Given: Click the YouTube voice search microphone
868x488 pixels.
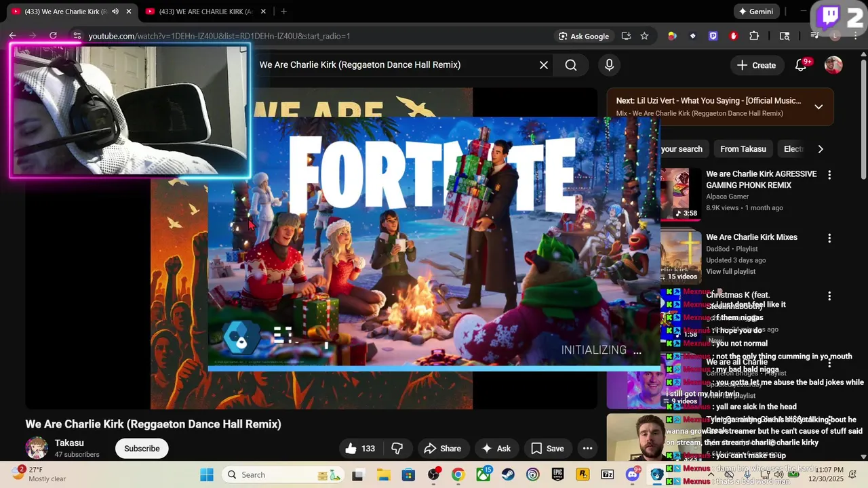Looking at the screenshot, I should click(x=609, y=65).
